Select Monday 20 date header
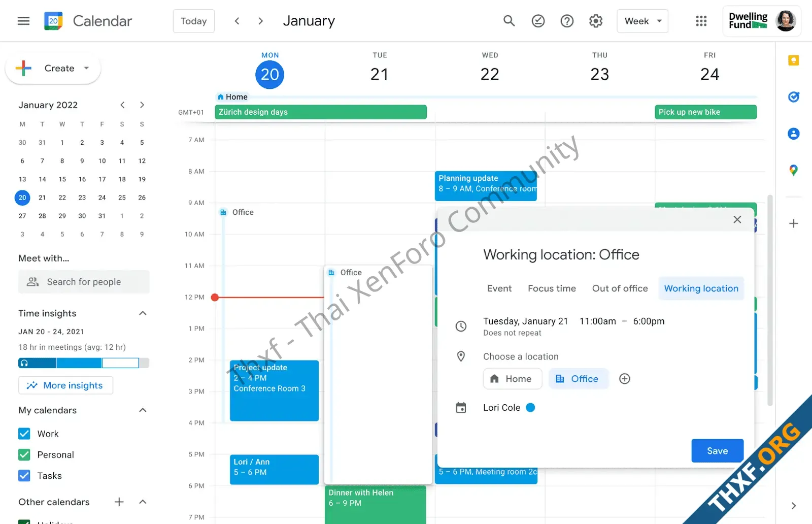The width and height of the screenshot is (812, 524). [x=269, y=74]
